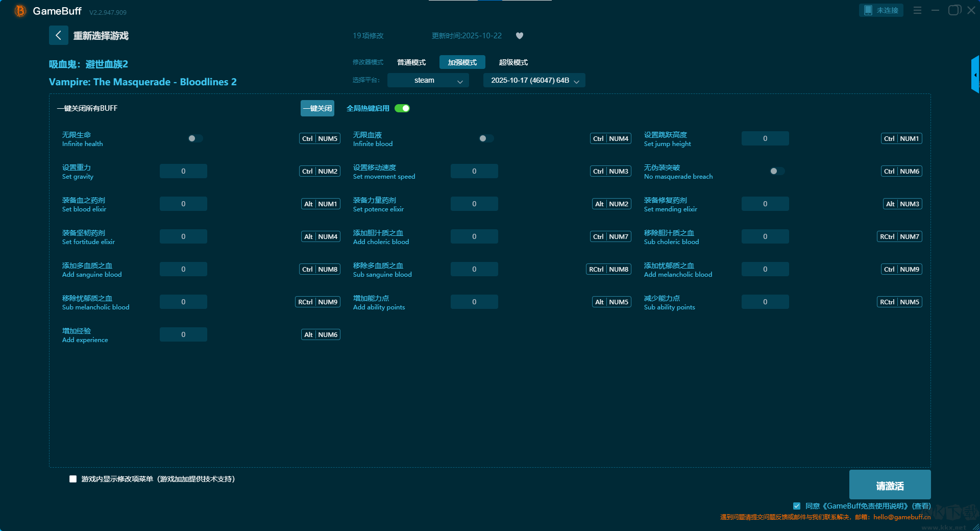980x531 pixels.
Task: Click the heart favorite icon
Action: (x=520, y=36)
